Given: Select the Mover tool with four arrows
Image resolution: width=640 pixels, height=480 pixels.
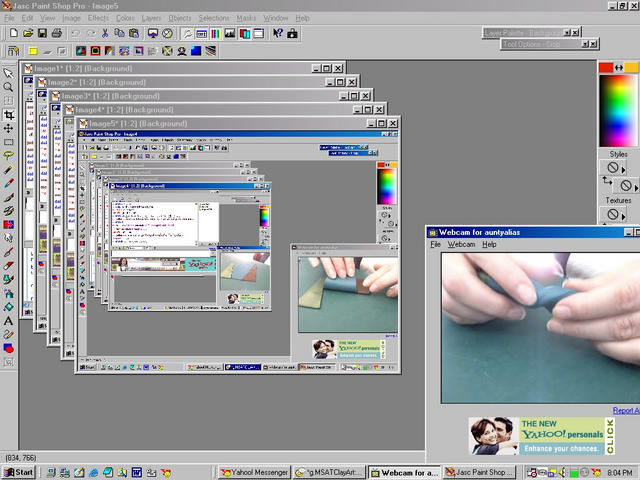Looking at the screenshot, I should 8,129.
